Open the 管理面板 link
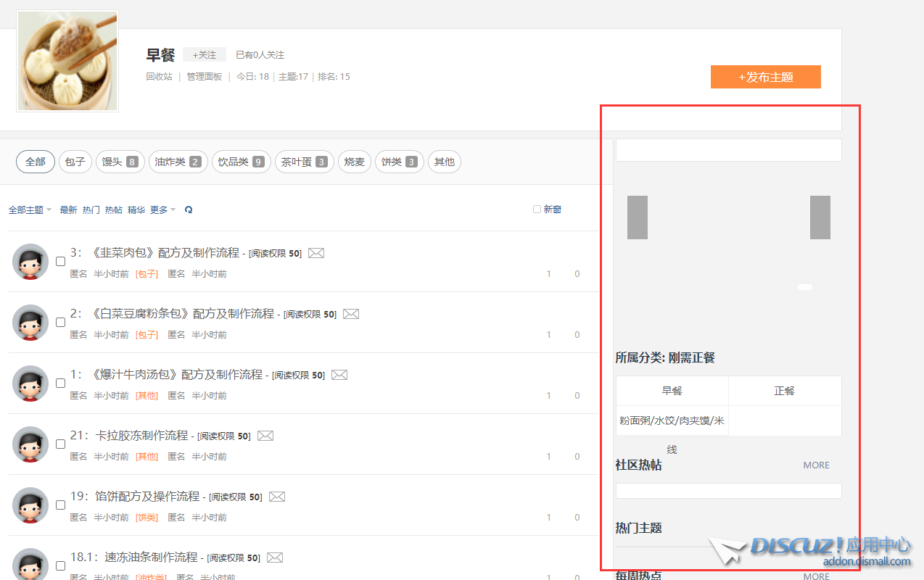This screenshot has width=924, height=580. point(204,77)
